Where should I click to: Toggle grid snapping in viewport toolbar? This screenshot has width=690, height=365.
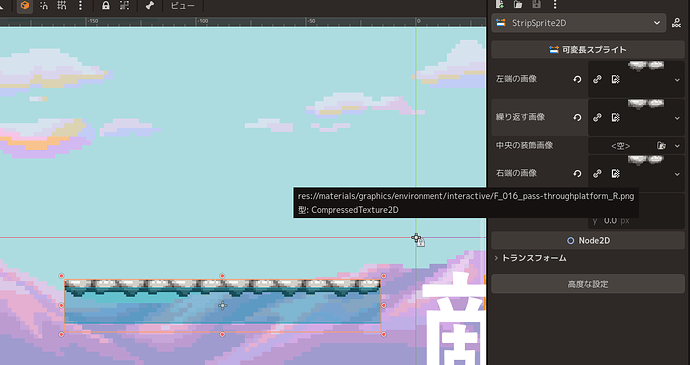pos(62,6)
